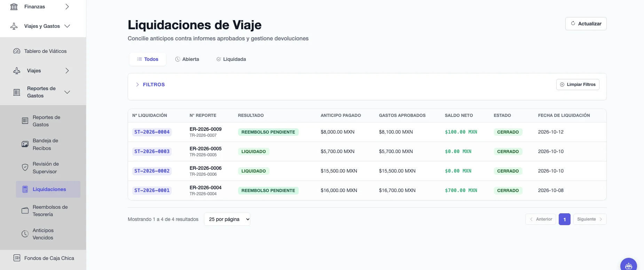Click the Revisión de Supervisor shield icon
644x270 pixels.
coord(25,168)
